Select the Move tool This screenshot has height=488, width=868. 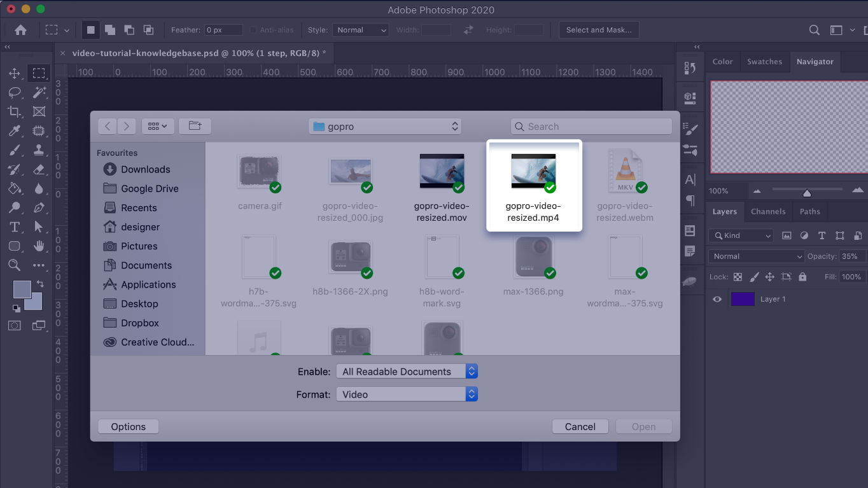(14, 73)
